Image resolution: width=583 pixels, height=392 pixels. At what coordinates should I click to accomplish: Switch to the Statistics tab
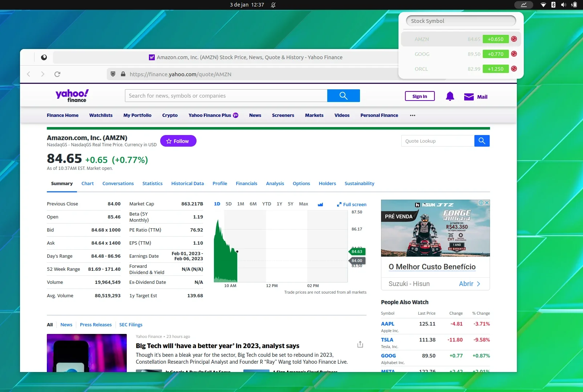coord(153,183)
